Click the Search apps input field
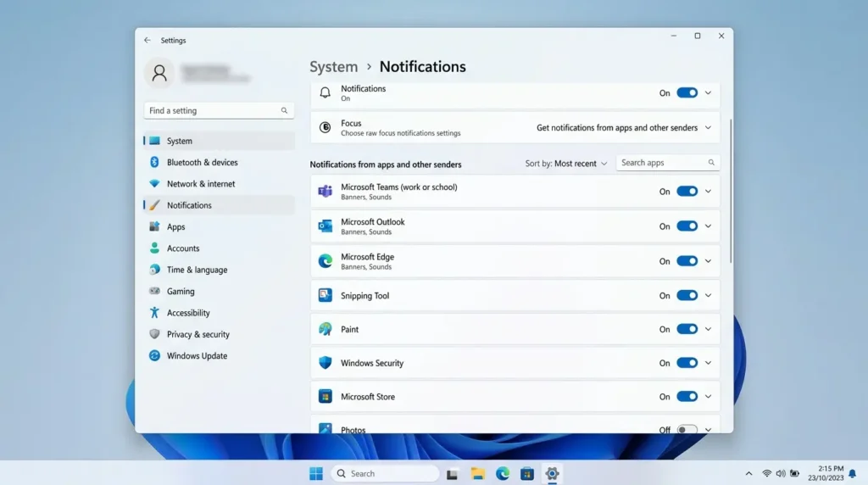Viewport: 868px width, 485px height. point(668,163)
